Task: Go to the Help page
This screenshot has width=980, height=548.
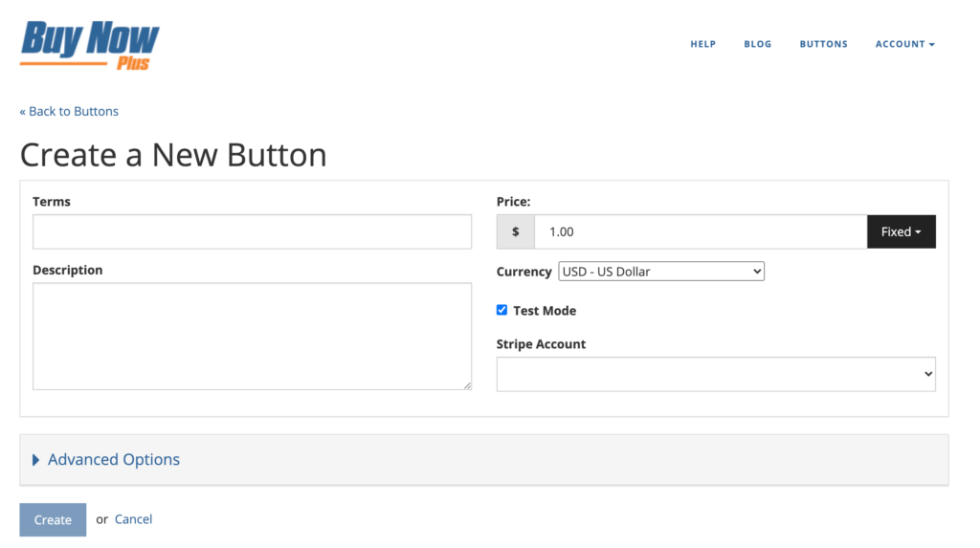Action: (703, 44)
